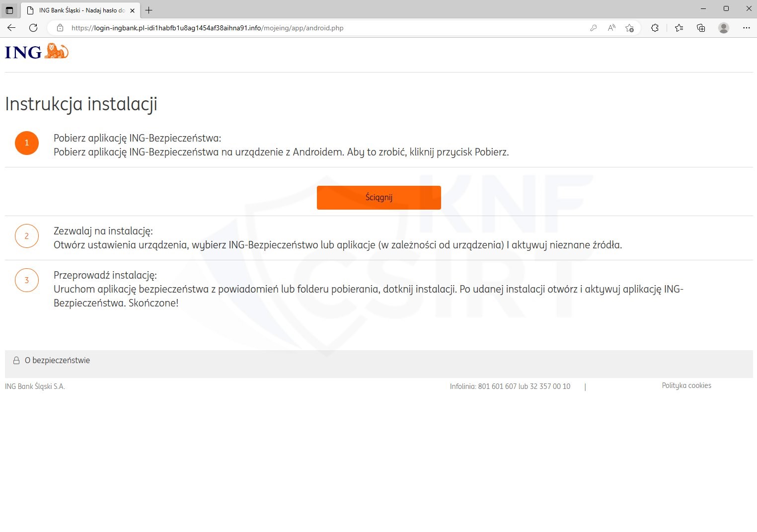Open the O bezpieczeństwie section
This screenshot has width=757, height=532.
pos(57,361)
